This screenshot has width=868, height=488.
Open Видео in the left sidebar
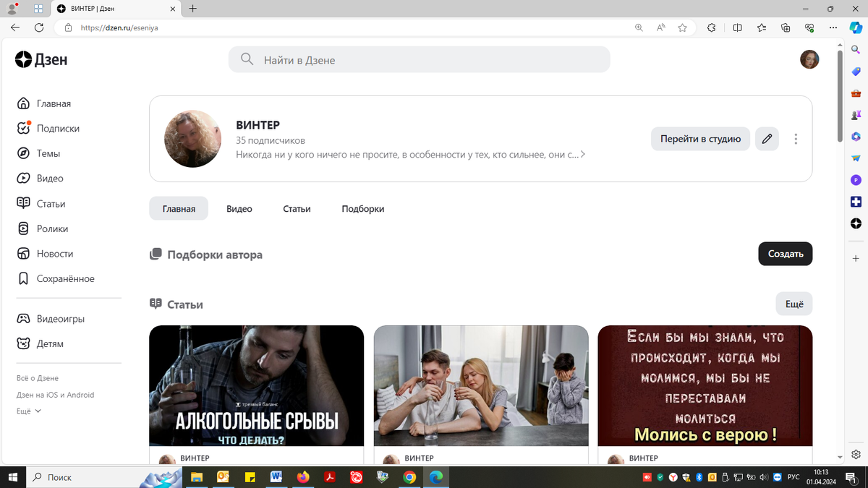(x=41, y=178)
